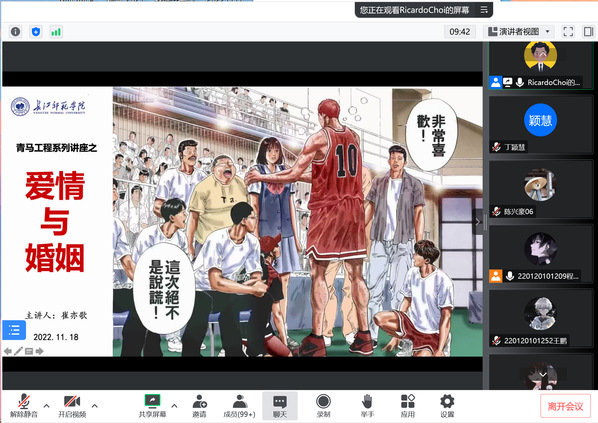This screenshot has width=598, height=423.
Task: Open the members list (99+)
Action: 239,406
